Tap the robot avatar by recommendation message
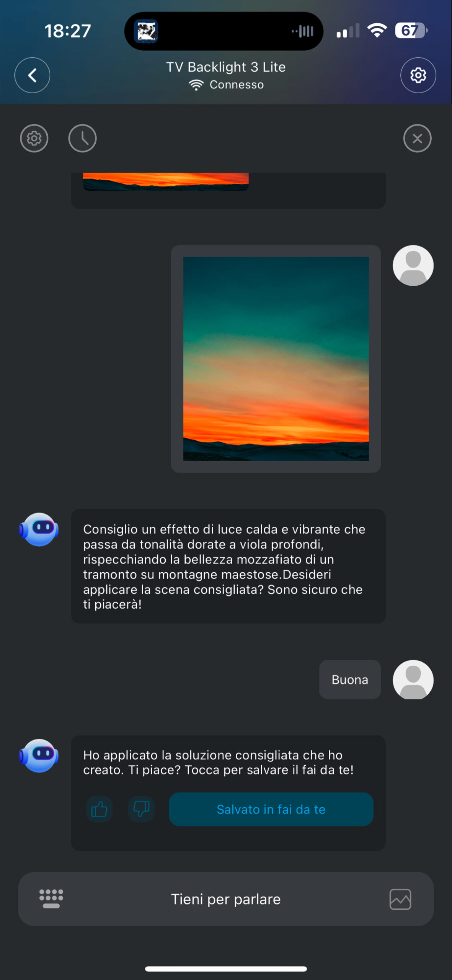 pyautogui.click(x=39, y=529)
